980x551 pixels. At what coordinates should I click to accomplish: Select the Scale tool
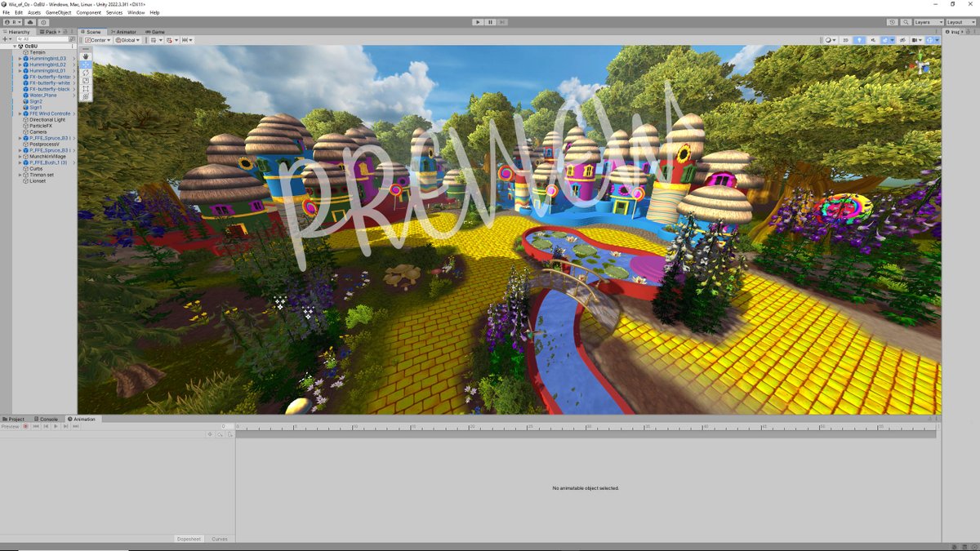pos(86,81)
